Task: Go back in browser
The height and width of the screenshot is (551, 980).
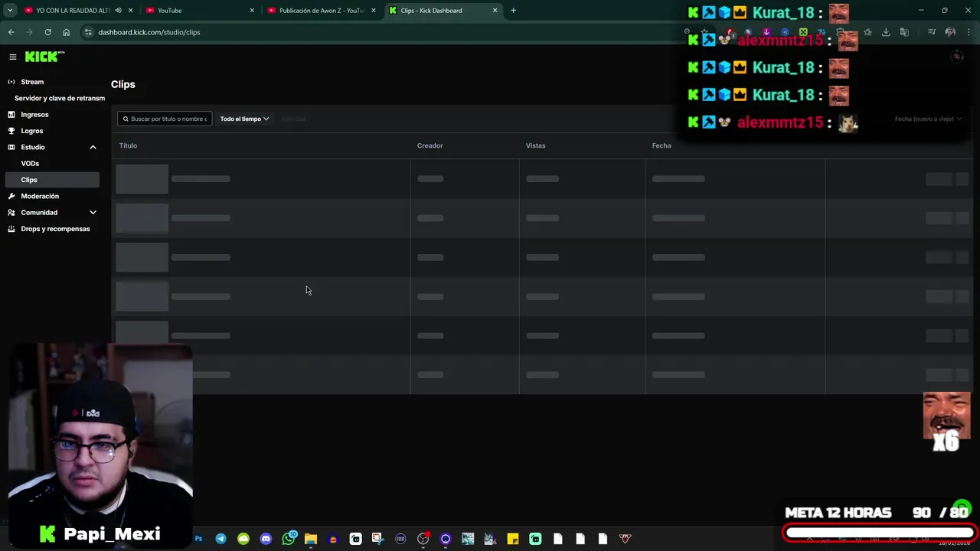Action: coord(11,32)
